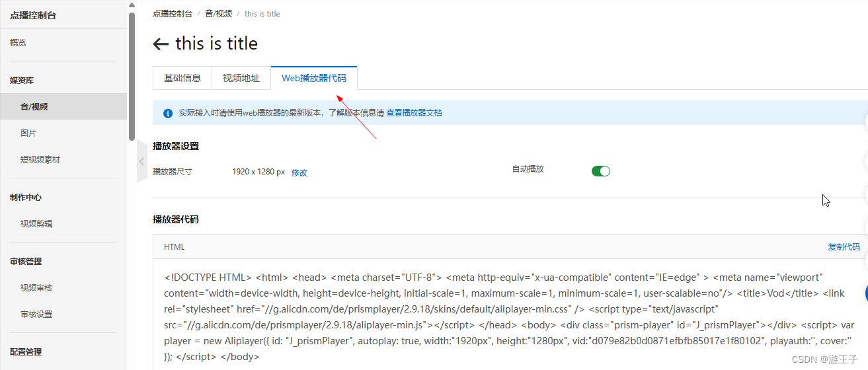Click the 点播控制台 sidebar title
Image resolution: width=868 pixels, height=370 pixels.
33,15
